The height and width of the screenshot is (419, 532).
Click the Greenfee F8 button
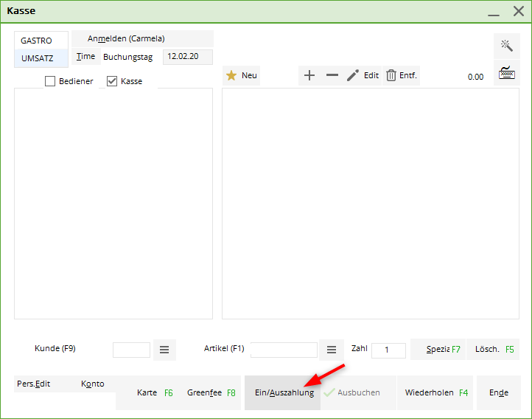211,392
